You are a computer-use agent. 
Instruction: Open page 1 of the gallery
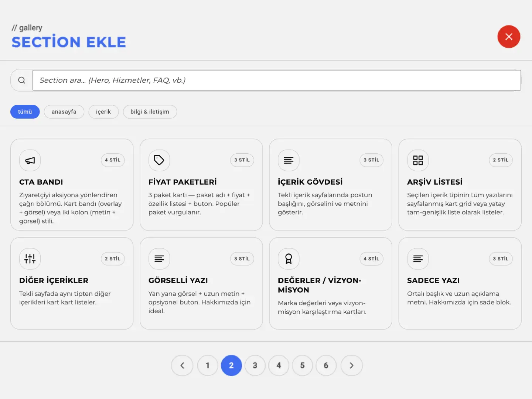point(208,365)
